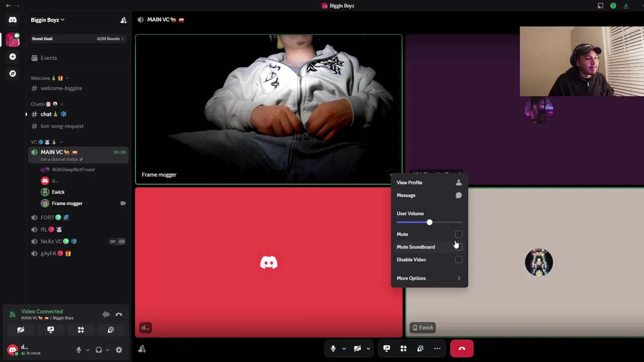Open soundboard from the sidebar voice panel

(x=111, y=330)
